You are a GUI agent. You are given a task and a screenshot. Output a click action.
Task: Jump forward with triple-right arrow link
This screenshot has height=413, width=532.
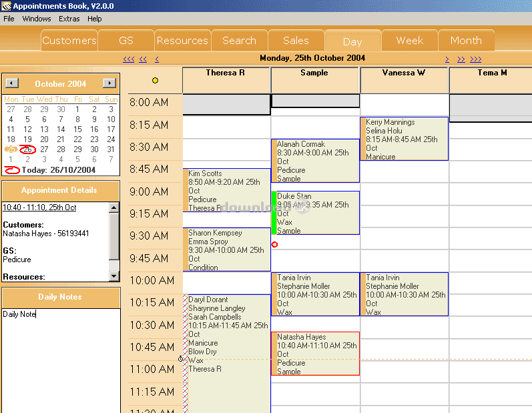[475, 59]
